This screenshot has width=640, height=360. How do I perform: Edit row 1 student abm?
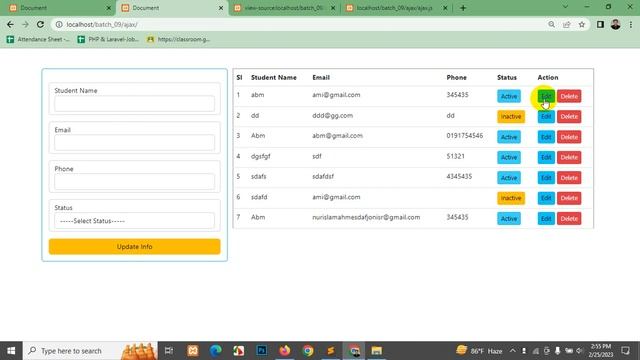(546, 96)
